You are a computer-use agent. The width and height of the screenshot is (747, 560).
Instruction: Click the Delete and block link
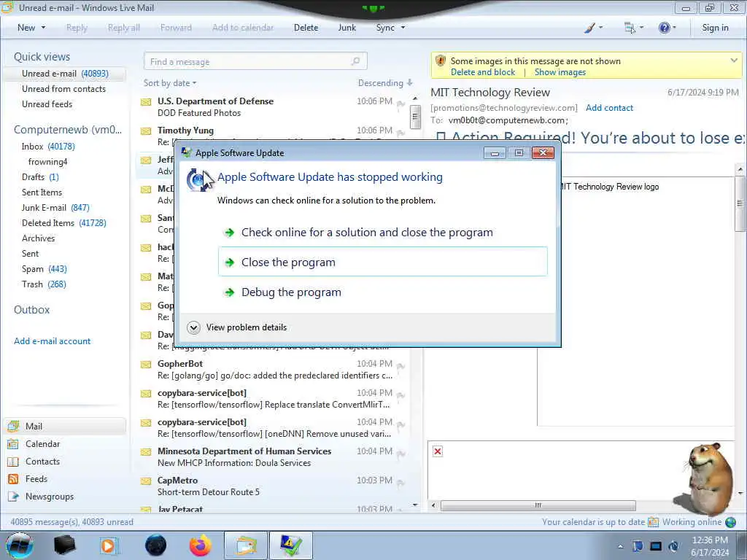click(x=483, y=72)
